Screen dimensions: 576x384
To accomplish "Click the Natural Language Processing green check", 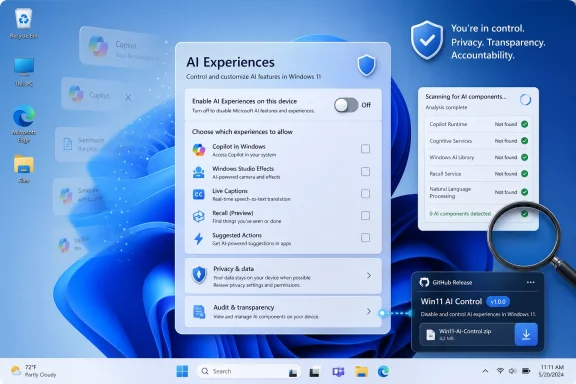I will pos(525,192).
